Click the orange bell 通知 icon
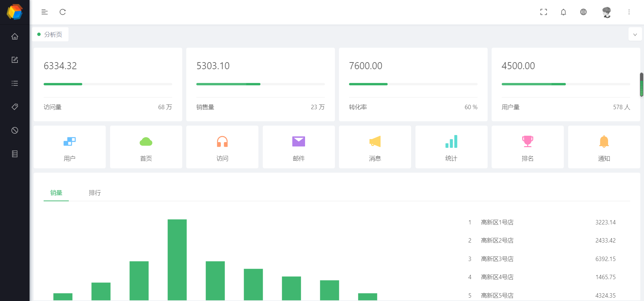Viewport: 644px width, 301px height. pyautogui.click(x=604, y=141)
